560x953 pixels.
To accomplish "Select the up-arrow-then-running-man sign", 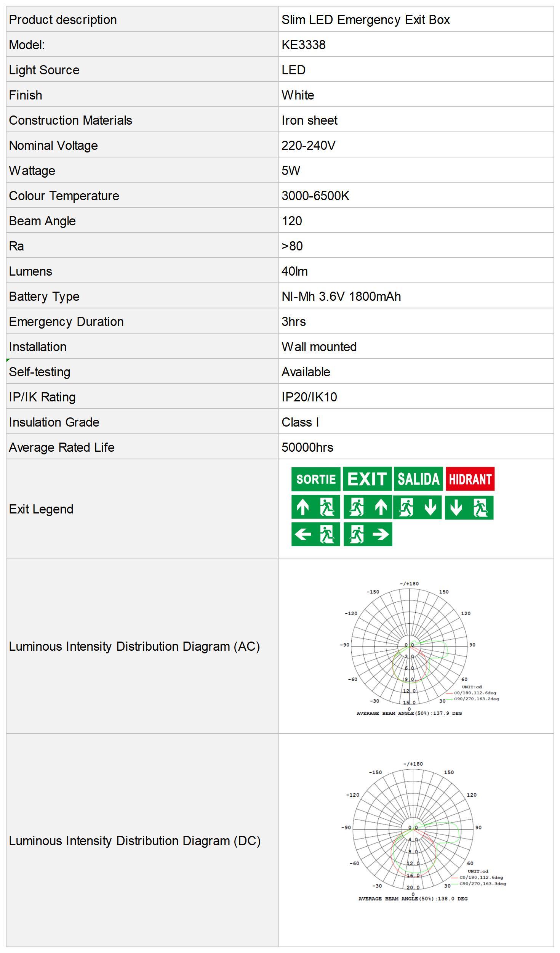I will pos(316,507).
